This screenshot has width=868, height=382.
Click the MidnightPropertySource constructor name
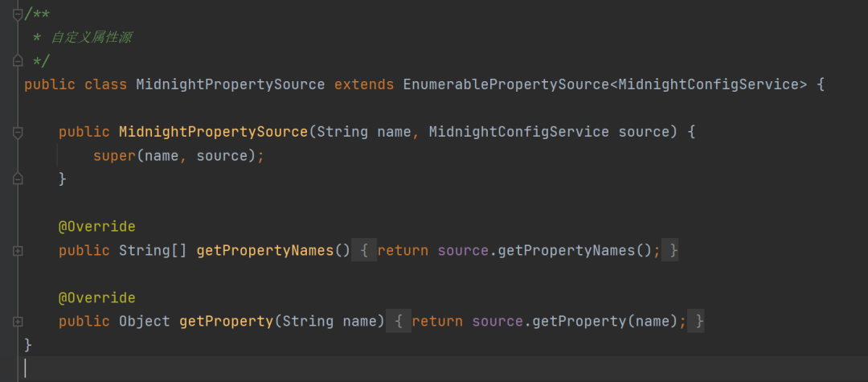(213, 133)
